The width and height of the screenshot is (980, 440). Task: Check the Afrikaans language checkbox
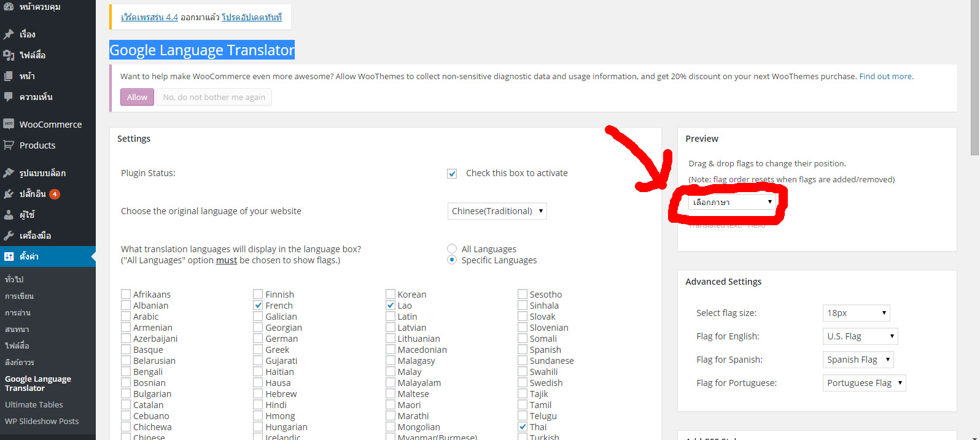point(126,294)
